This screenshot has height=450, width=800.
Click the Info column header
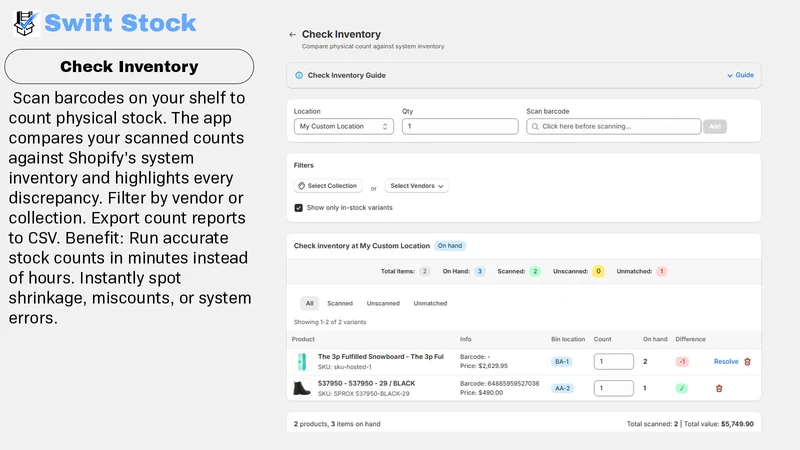click(x=466, y=339)
